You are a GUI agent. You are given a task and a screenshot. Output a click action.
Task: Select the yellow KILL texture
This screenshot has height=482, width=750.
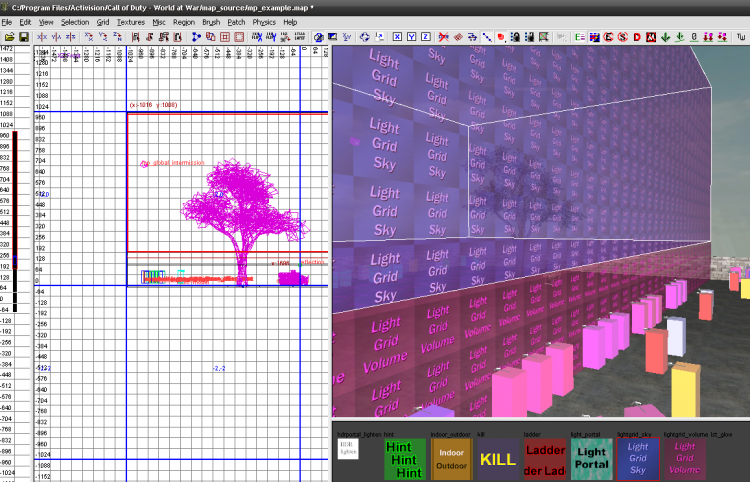coord(497,459)
